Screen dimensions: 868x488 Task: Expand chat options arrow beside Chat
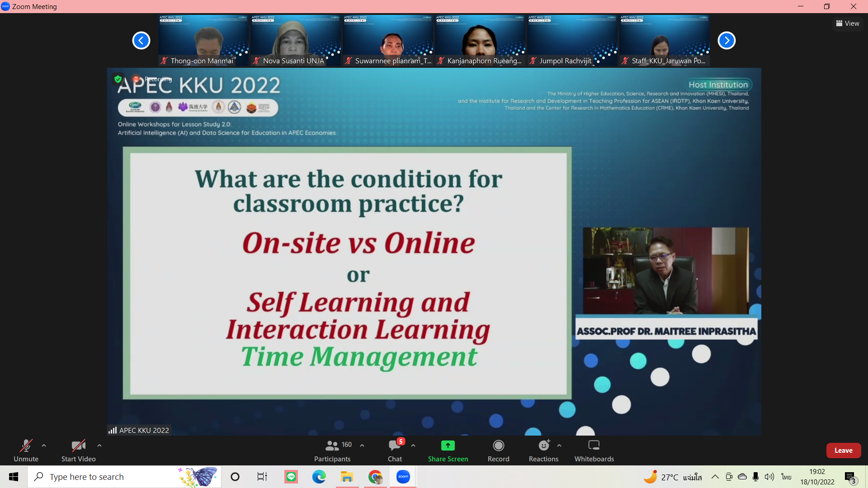click(x=413, y=446)
